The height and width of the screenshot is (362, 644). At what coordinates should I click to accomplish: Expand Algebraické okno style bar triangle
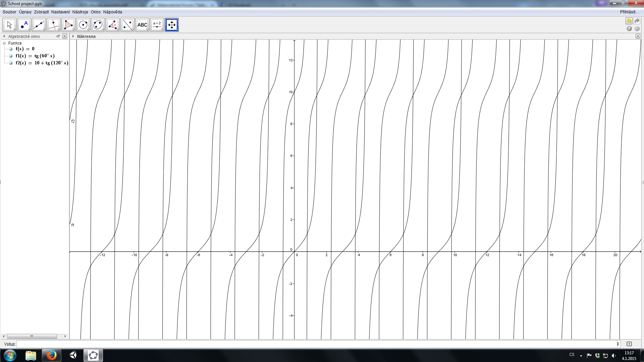coord(4,36)
